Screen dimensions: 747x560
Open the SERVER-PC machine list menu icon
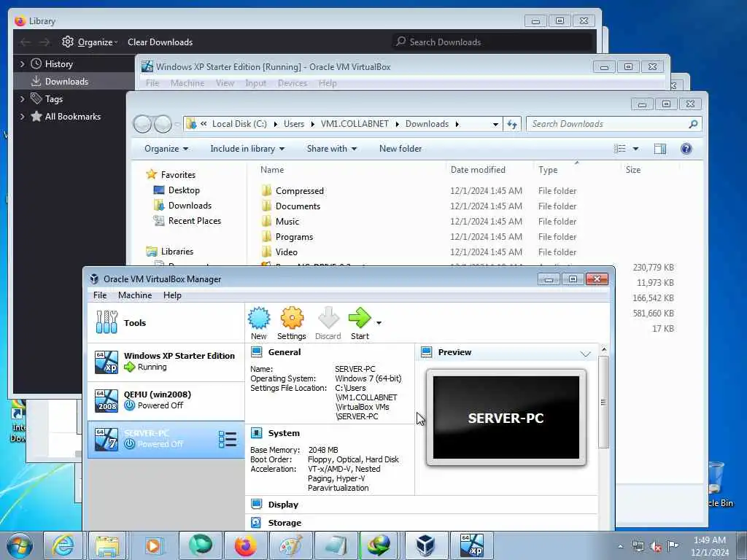(x=228, y=439)
